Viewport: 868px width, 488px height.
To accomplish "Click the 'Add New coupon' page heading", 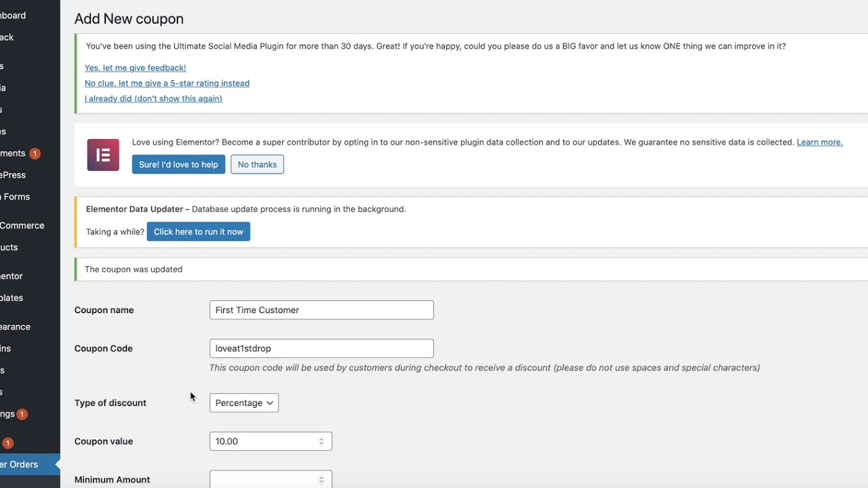I will point(129,19).
